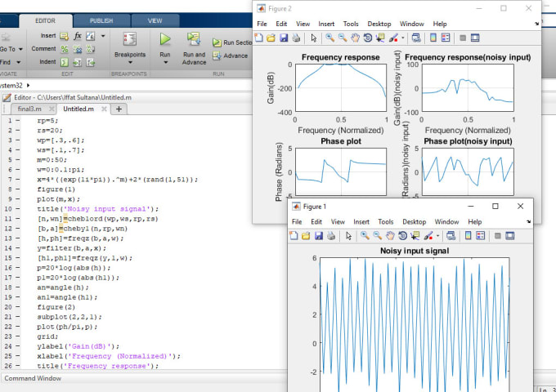Click Link Plot icon in Figure 2
The image size is (556, 392).
coord(416,38)
